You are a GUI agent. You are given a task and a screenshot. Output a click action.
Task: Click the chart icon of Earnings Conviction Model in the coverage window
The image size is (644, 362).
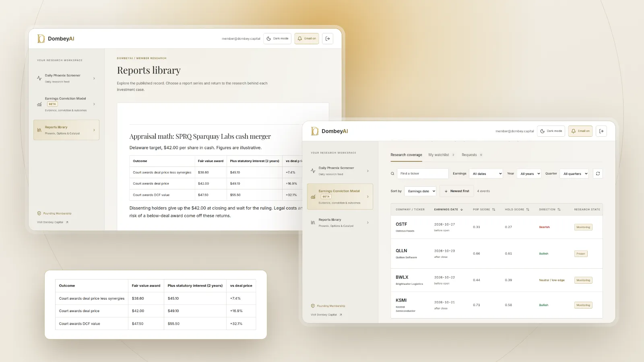click(x=313, y=197)
